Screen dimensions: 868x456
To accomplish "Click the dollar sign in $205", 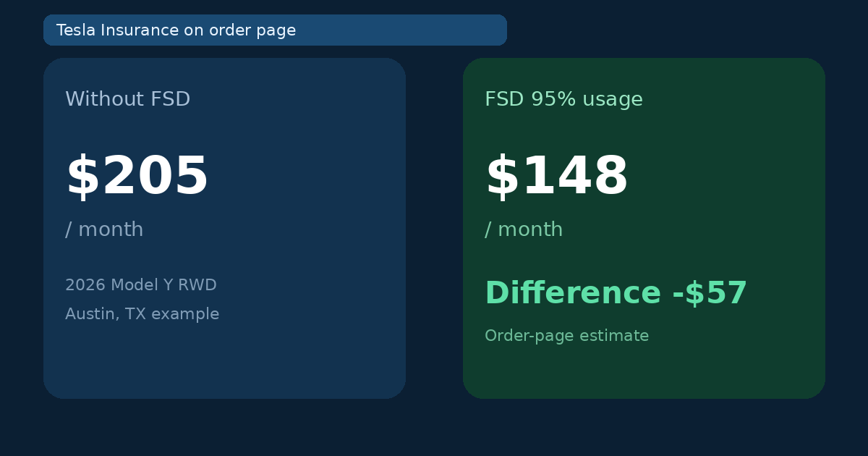I will [x=82, y=177].
